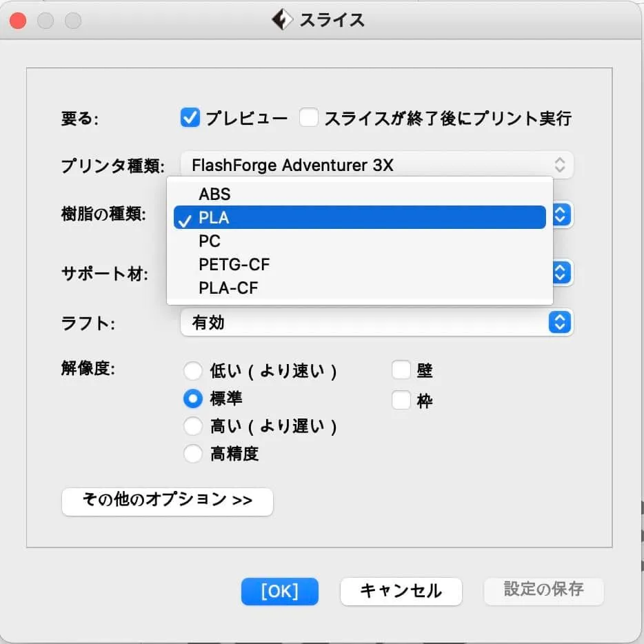Enable the 壁 checkbox

click(401, 371)
